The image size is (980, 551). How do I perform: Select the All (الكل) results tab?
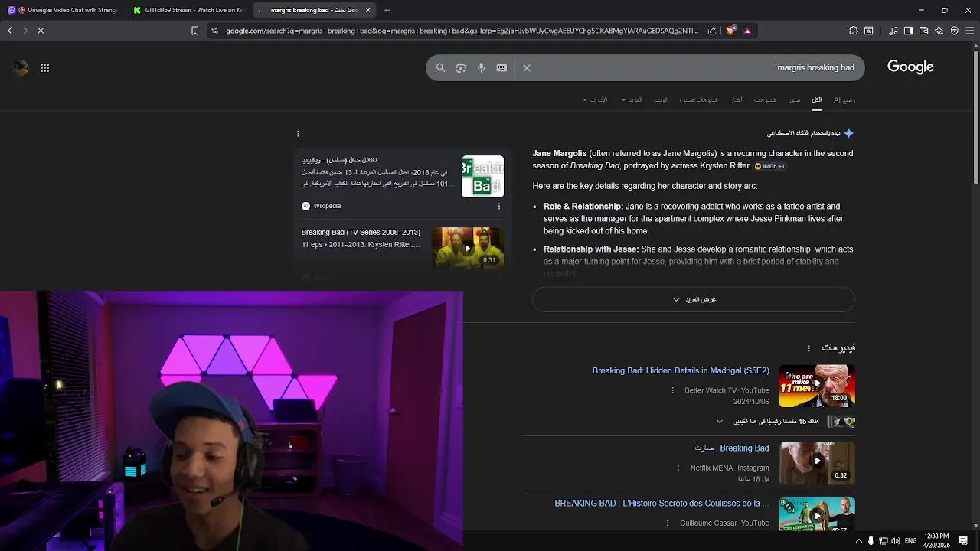pos(817,99)
